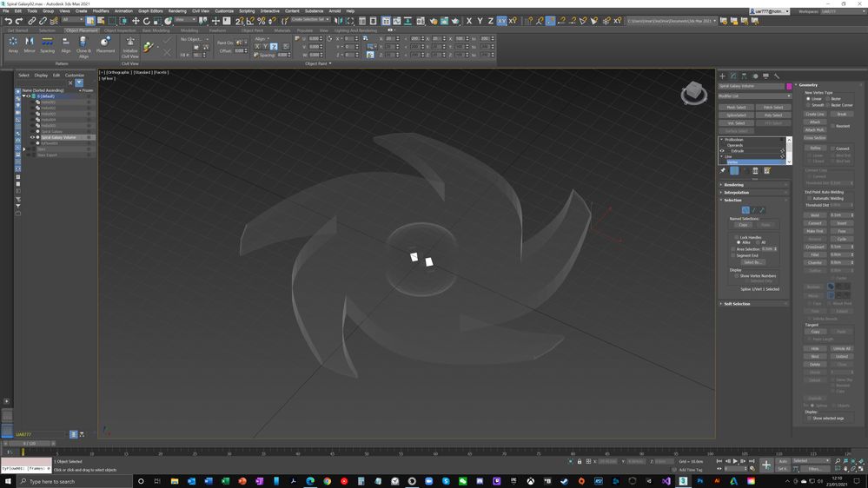Click the ViewCube navigation widget
The width and height of the screenshot is (868, 488).
pos(693,92)
